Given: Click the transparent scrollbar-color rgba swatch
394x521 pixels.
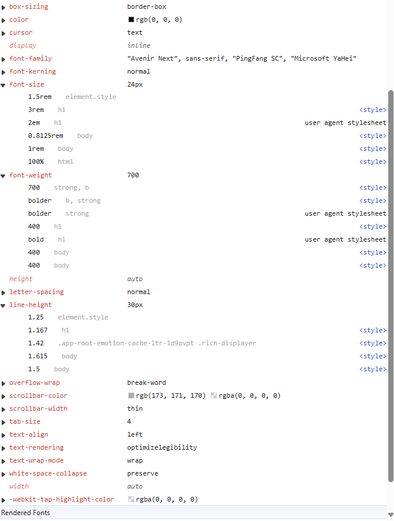Looking at the screenshot, I should 214,395.
